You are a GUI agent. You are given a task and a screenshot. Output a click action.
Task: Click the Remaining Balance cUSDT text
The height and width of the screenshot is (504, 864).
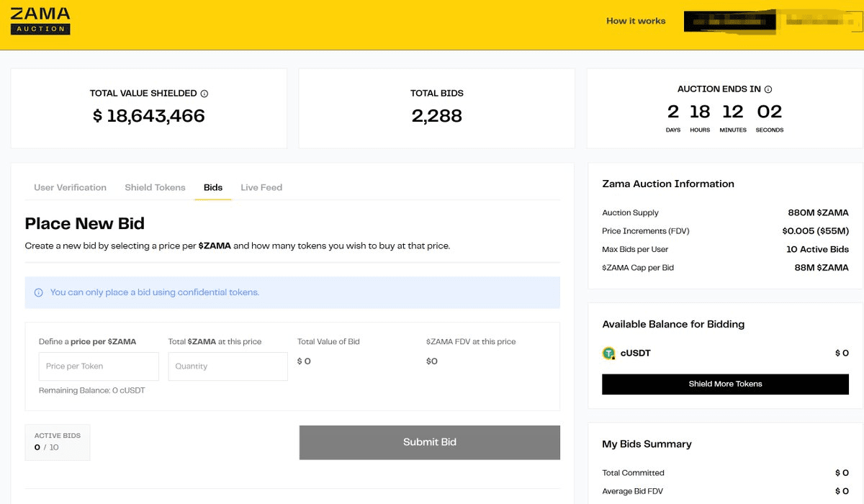(x=92, y=390)
